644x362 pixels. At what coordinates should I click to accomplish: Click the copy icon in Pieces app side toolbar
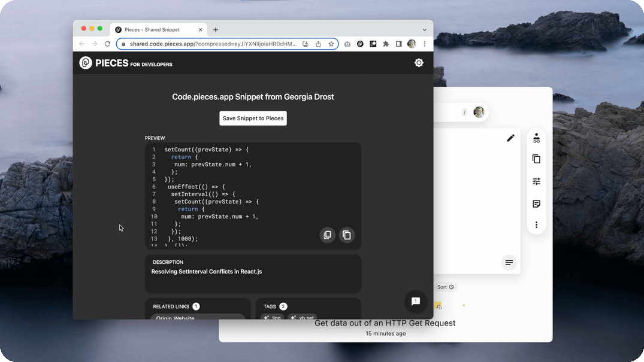pyautogui.click(x=536, y=159)
